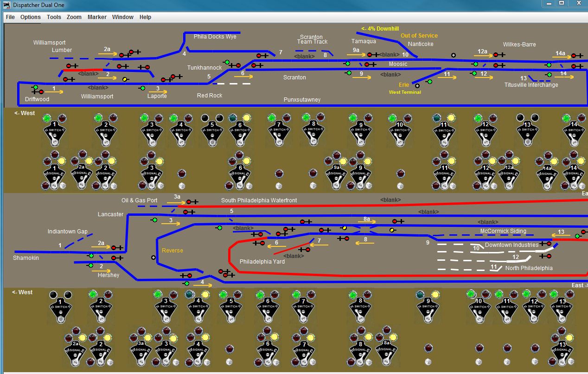Click the black sensor circle at Erie
Image resolution: width=588 pixels, height=374 pixels.
coord(417,86)
